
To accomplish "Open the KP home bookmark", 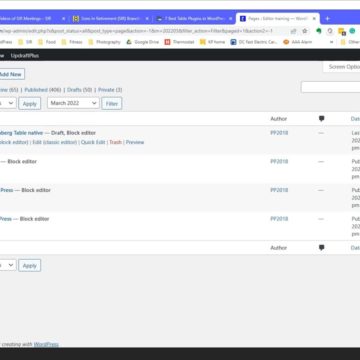I will tap(213, 42).
